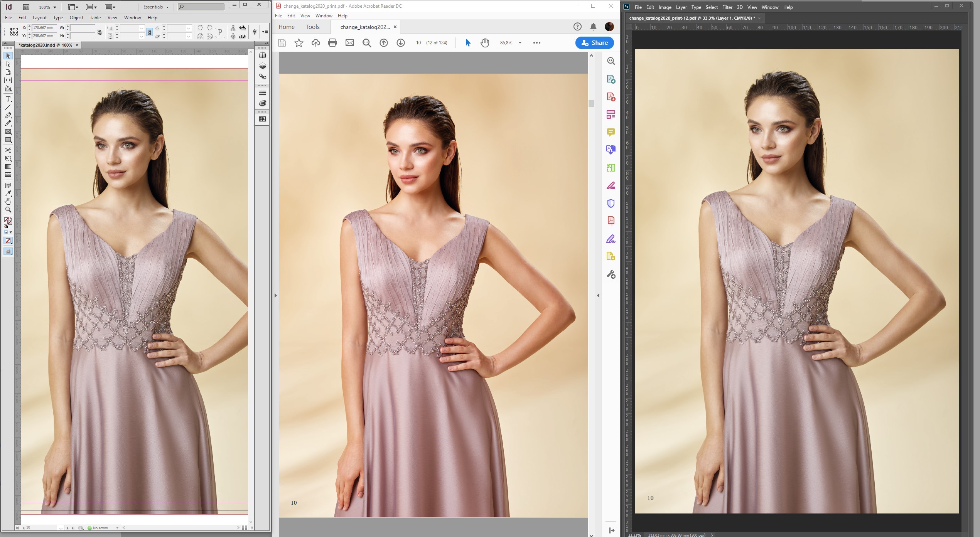Open Acrobat help via the question mark
The width and height of the screenshot is (980, 537).
click(577, 26)
